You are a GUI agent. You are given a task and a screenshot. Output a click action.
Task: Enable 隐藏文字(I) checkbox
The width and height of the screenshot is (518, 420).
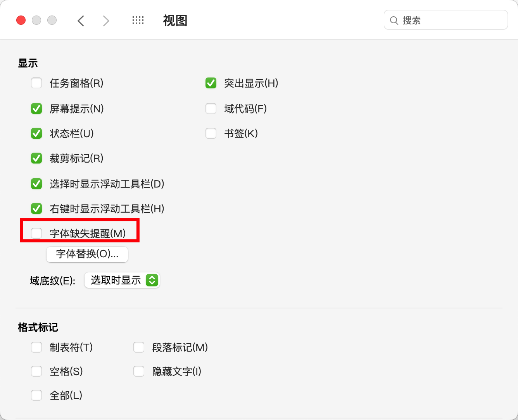pos(139,371)
